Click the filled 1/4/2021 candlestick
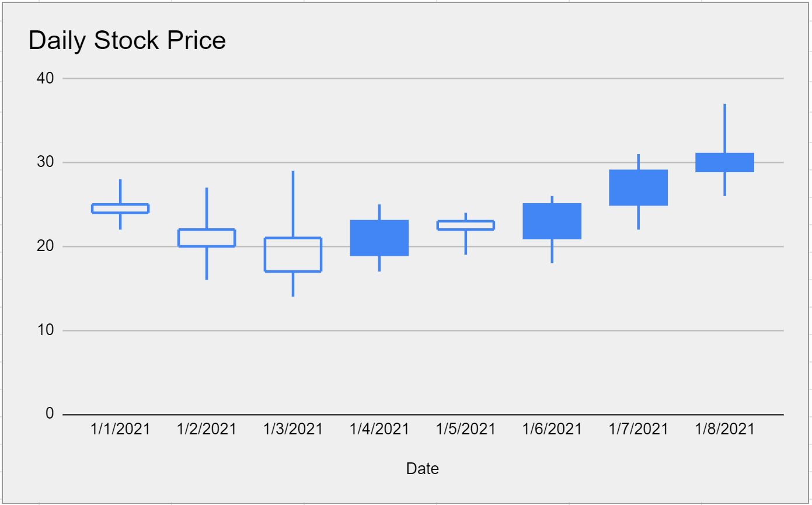 (379, 238)
